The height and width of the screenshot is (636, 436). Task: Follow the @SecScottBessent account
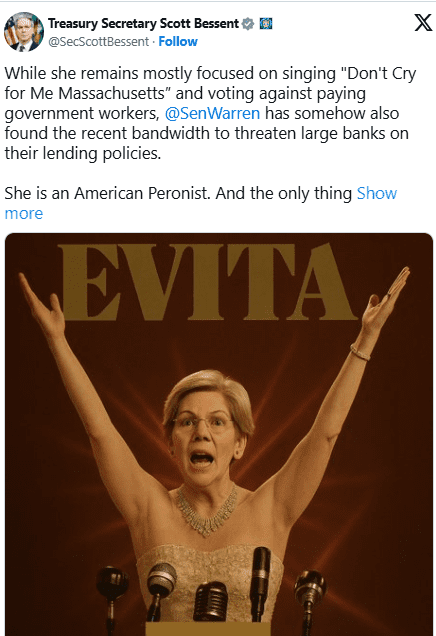click(178, 41)
